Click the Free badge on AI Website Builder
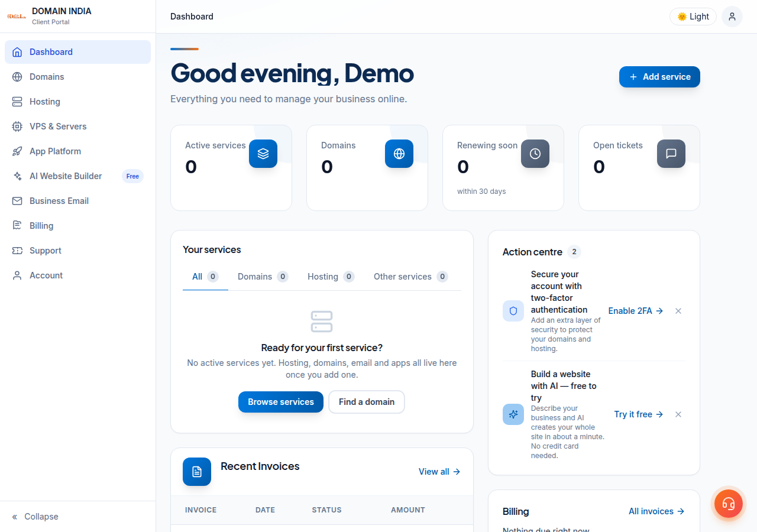Image resolution: width=757 pixels, height=532 pixels. point(132,176)
